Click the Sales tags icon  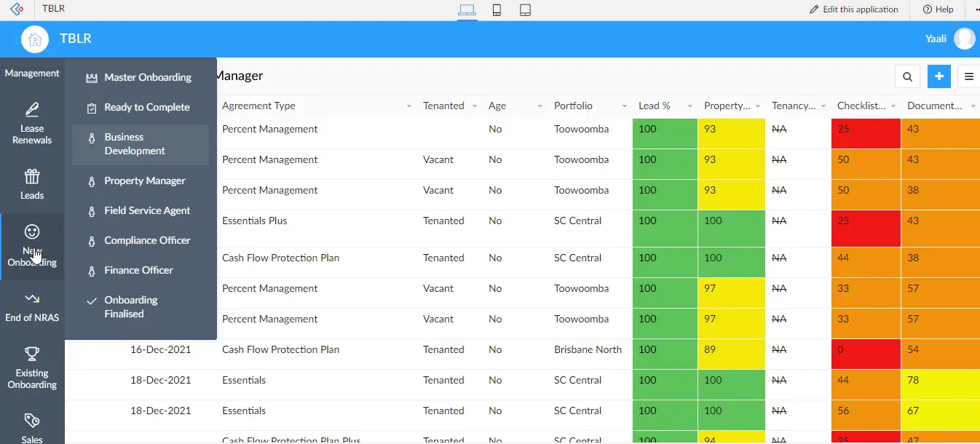32,421
